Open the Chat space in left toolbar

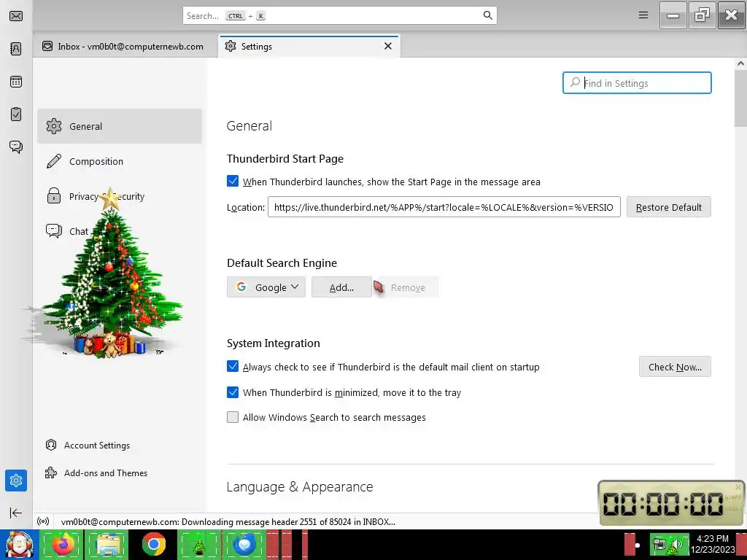(x=16, y=147)
